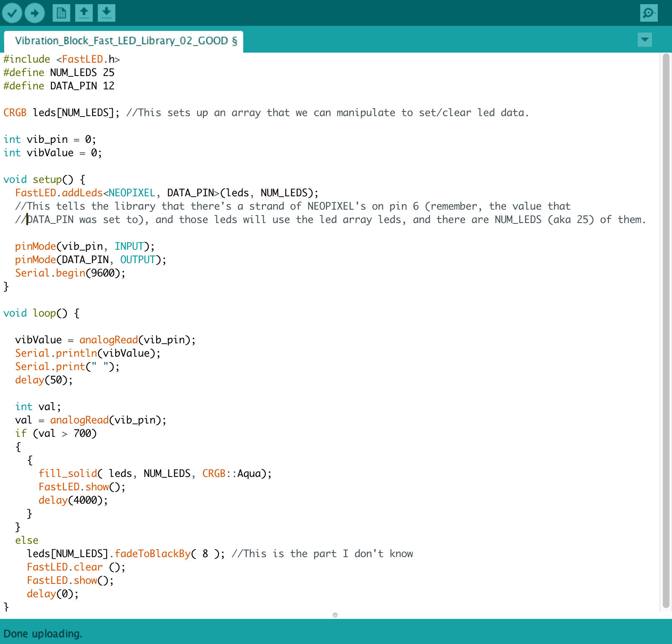Click on the 'if (val > 700)' condition

[56, 434]
